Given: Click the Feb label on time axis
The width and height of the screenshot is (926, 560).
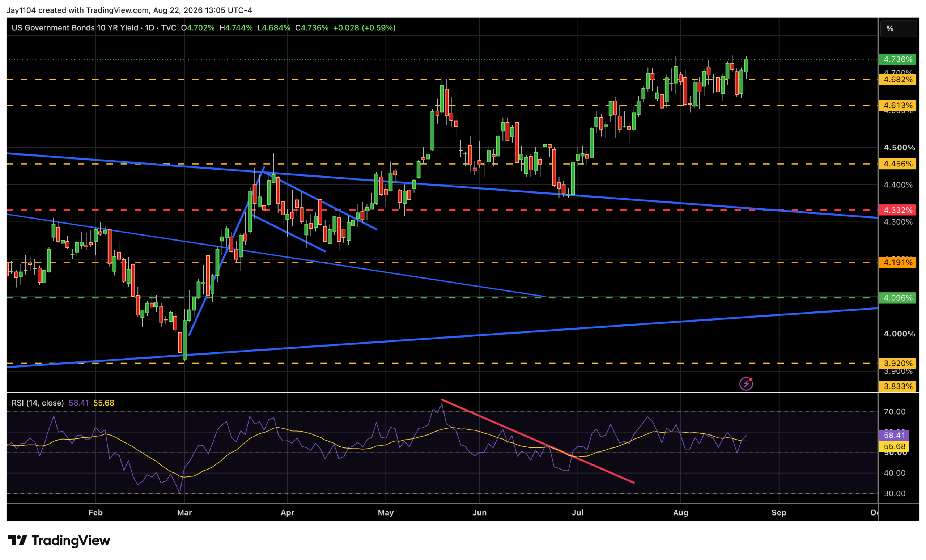Looking at the screenshot, I should [x=95, y=513].
